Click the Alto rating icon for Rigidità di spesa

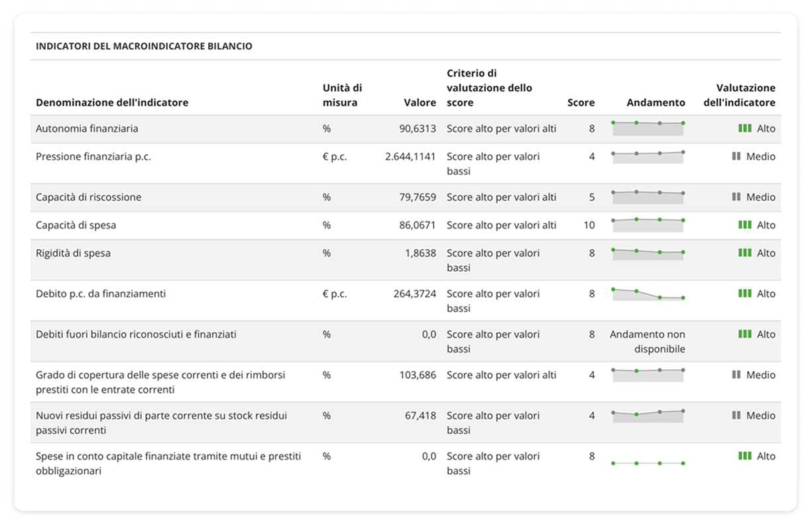pos(744,253)
